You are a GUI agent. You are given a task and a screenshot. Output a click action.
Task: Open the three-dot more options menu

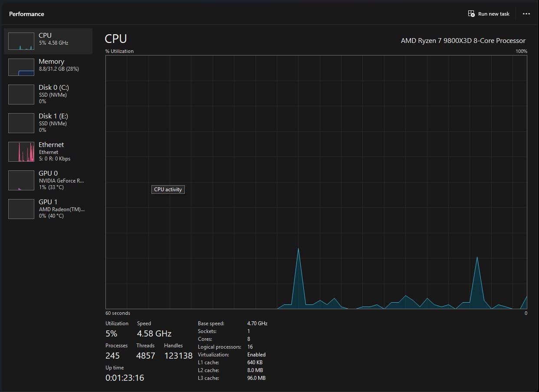tap(526, 14)
